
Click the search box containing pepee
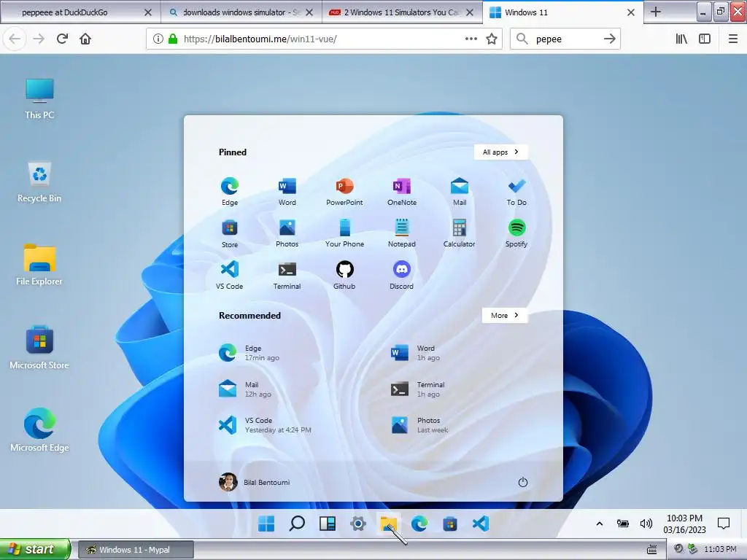tap(565, 39)
